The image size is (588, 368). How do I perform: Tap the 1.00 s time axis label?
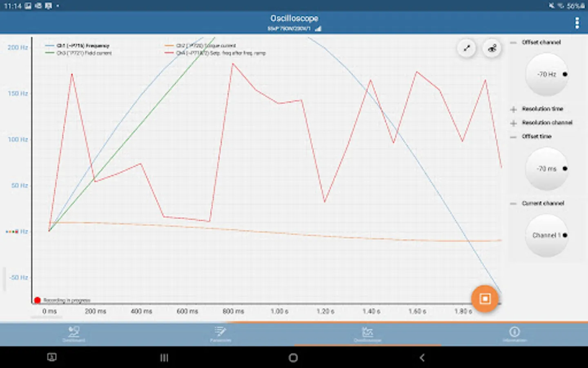click(279, 311)
